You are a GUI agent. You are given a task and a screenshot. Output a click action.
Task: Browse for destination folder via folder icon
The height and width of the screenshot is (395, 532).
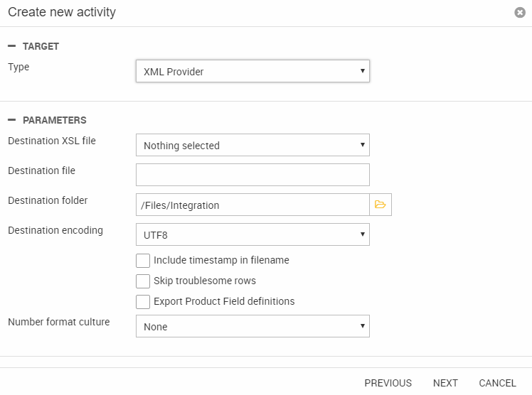click(381, 205)
